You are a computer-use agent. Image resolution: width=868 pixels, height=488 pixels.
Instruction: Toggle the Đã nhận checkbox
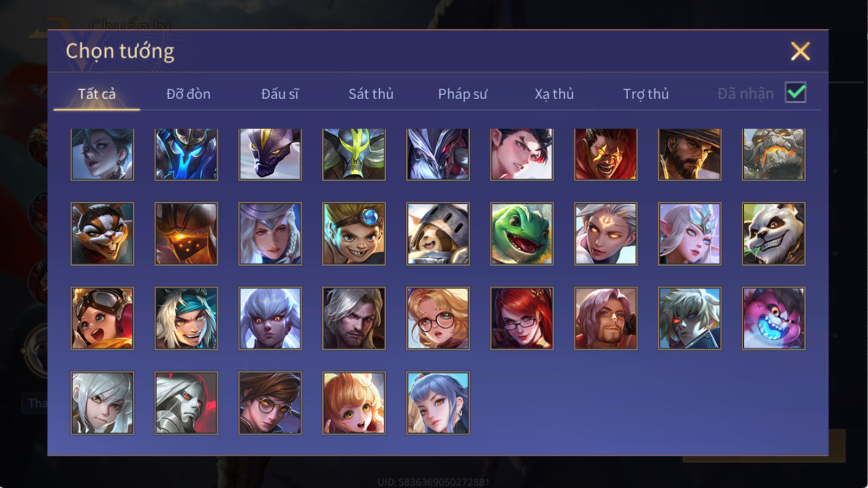[x=795, y=93]
